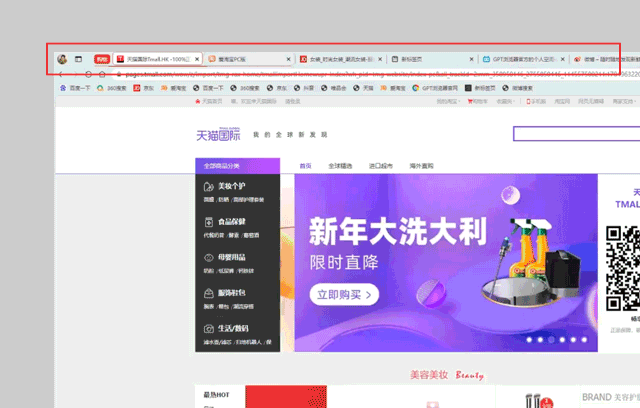The height and width of the screenshot is (408, 640).
Task: Click the red badge left of tabs
Action: (x=102, y=60)
